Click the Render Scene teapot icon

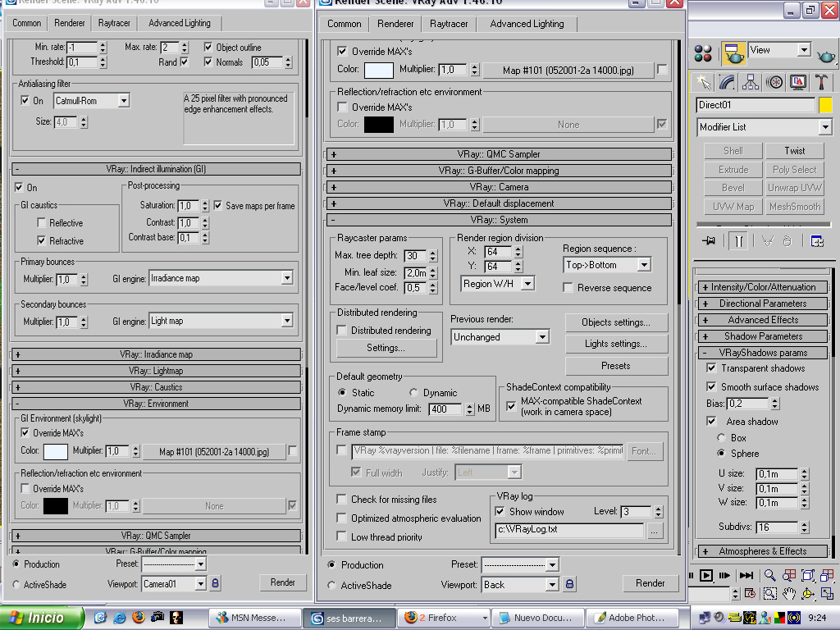(x=733, y=53)
